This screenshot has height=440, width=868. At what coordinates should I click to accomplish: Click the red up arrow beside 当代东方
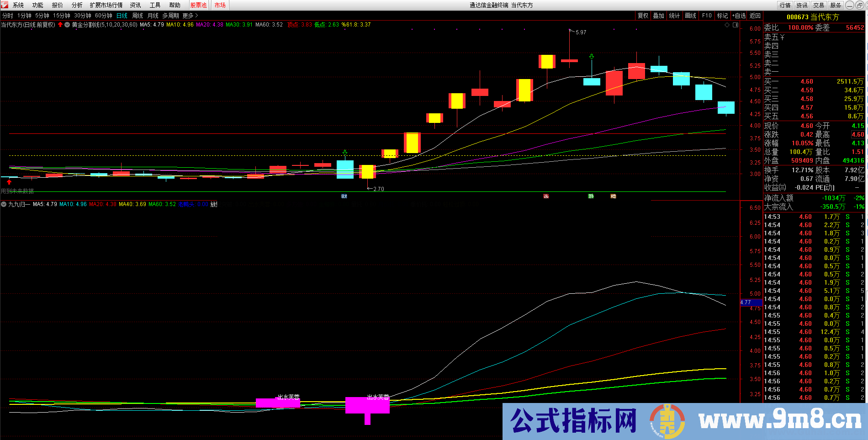coord(60,25)
